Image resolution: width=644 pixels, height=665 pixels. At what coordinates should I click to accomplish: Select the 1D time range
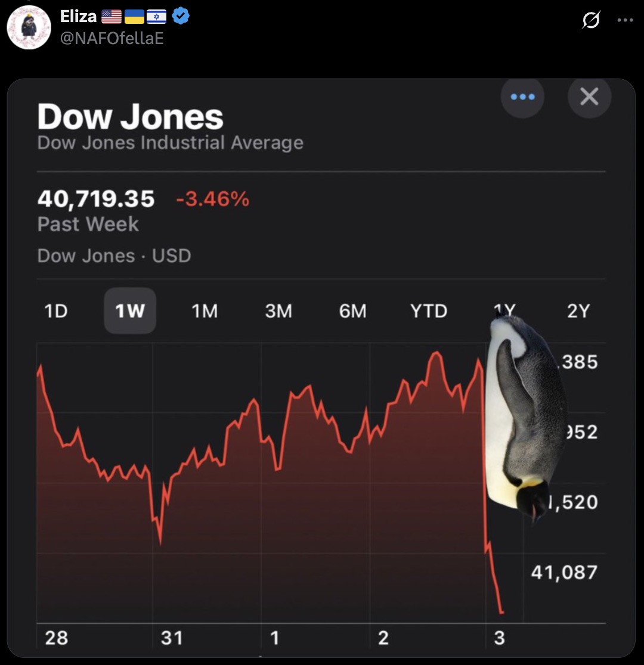pos(56,311)
